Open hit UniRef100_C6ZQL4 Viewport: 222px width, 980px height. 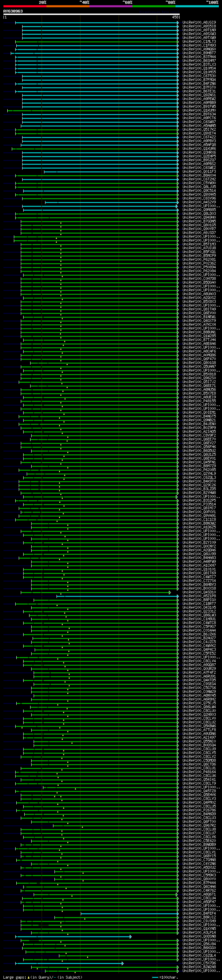(199, 956)
